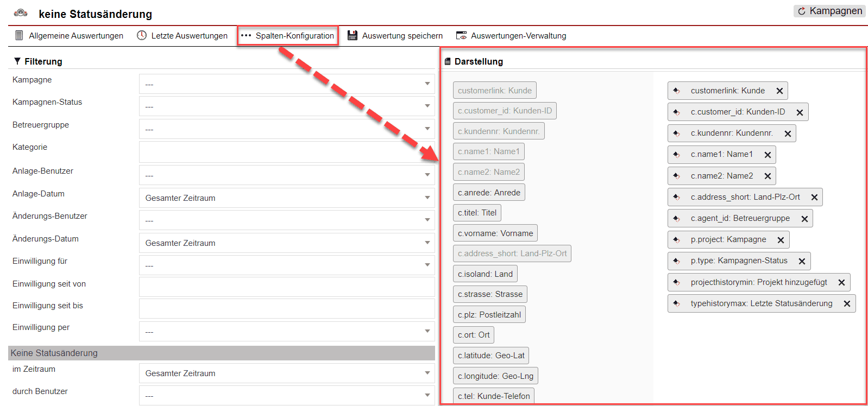This screenshot has width=868, height=406.
Task: Remove c.kundennr: Kundennr. from selected columns
Action: 788,134
